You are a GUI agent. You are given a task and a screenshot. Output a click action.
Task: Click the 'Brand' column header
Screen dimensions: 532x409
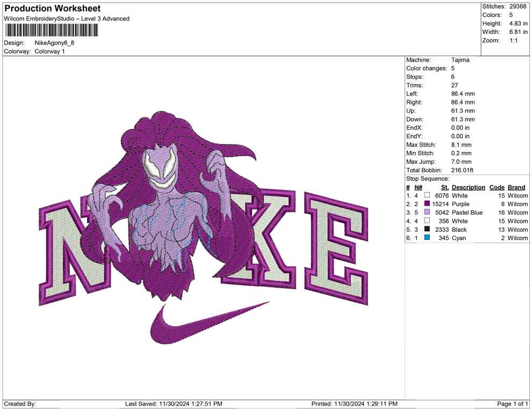pos(516,187)
